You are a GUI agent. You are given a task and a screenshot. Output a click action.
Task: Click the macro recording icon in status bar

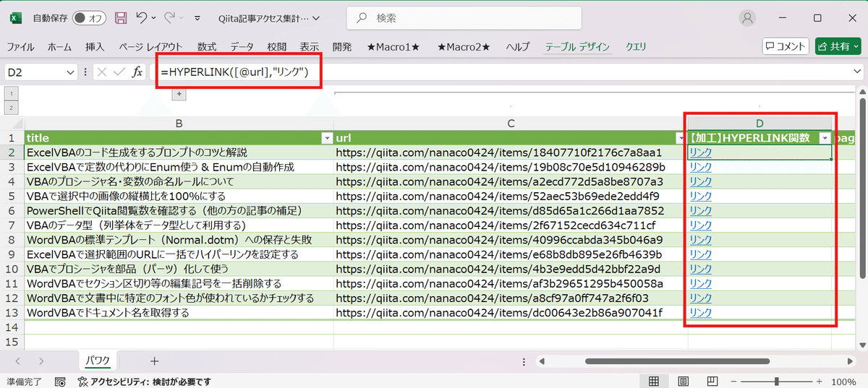pos(61,381)
